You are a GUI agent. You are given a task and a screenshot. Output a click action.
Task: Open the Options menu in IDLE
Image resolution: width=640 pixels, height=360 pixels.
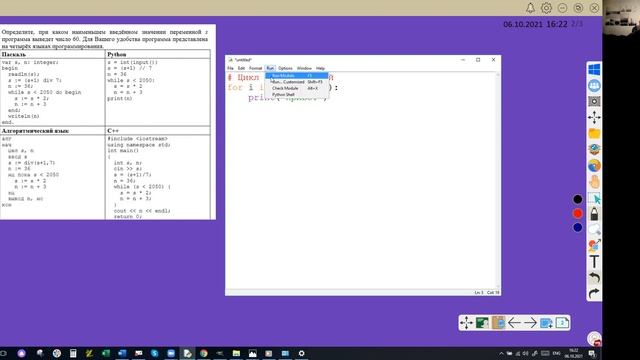pos(285,68)
